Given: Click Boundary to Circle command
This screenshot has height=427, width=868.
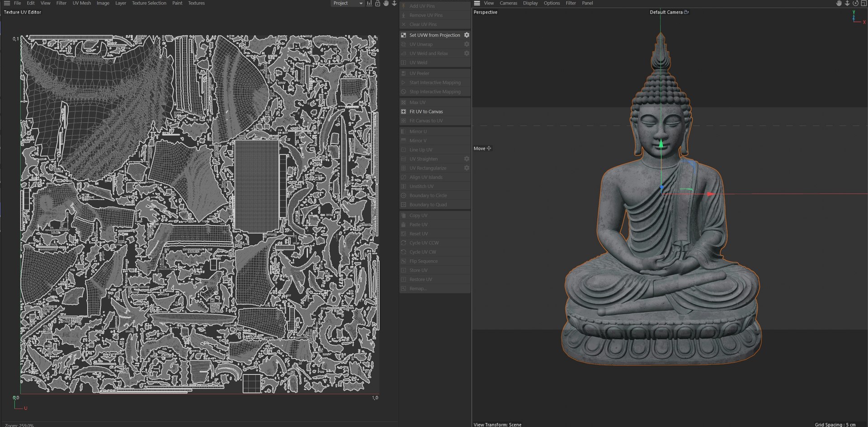Looking at the screenshot, I should (434, 196).
